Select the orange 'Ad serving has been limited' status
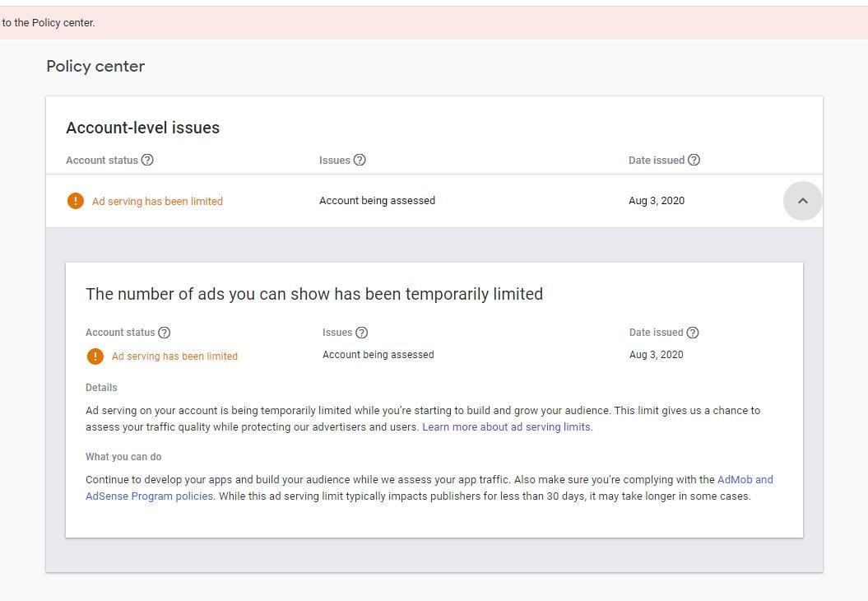Screen dimensions: 868x601 pyautogui.click(x=157, y=200)
